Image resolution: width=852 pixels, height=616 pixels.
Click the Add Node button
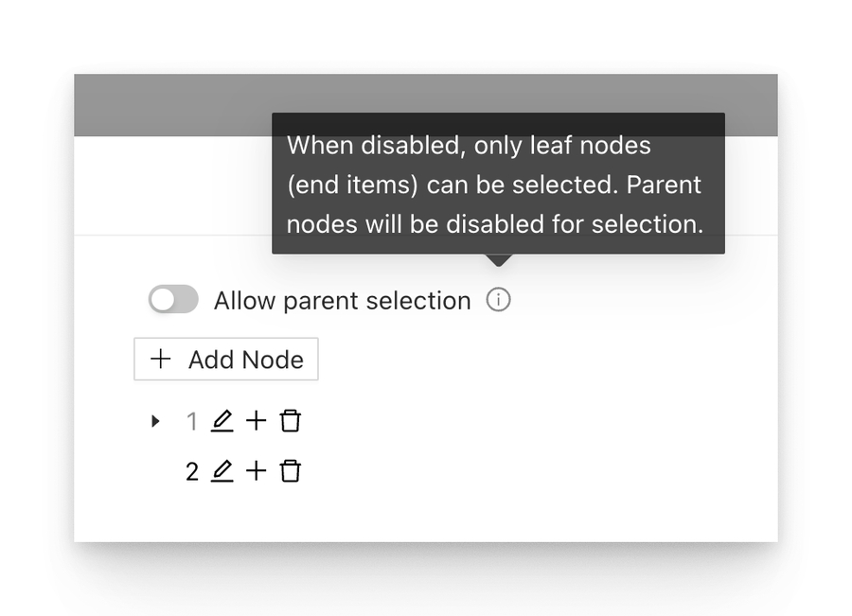click(226, 360)
